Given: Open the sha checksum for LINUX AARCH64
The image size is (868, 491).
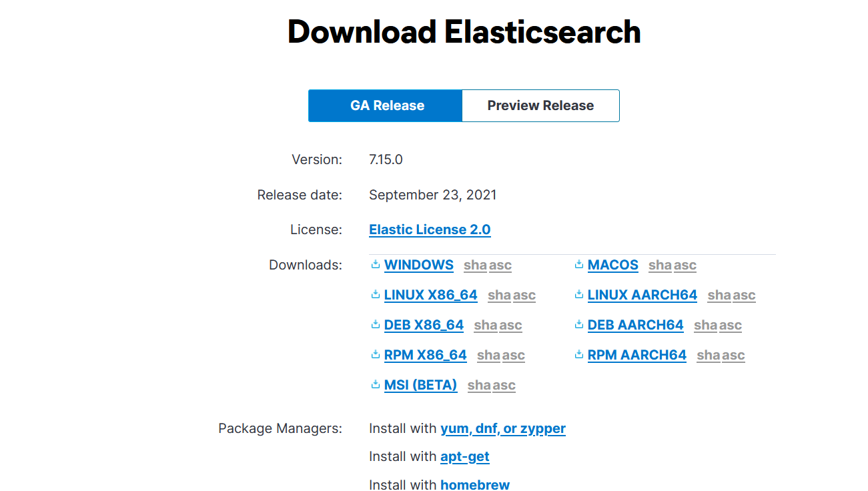Looking at the screenshot, I should (719, 296).
